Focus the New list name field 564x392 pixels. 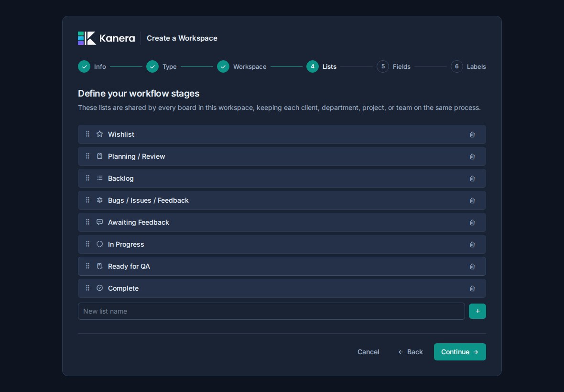[271, 311]
